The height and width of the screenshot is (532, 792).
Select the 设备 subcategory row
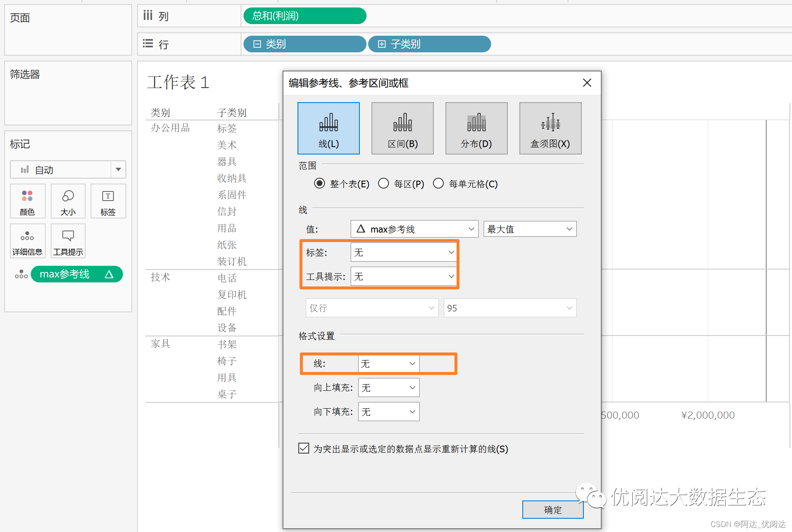(227, 328)
